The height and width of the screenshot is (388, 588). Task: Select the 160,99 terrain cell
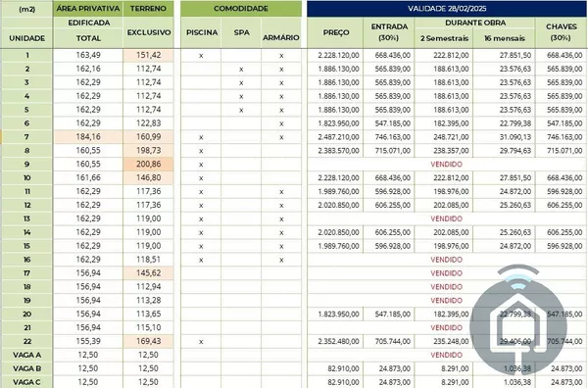pos(149,137)
